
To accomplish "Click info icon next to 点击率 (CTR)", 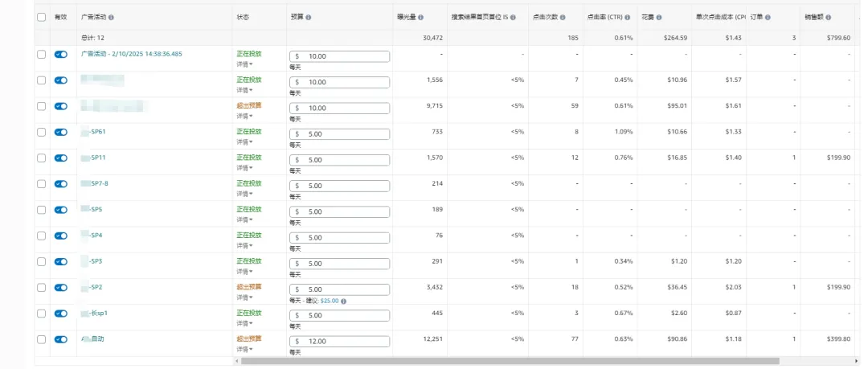I will pos(627,18).
